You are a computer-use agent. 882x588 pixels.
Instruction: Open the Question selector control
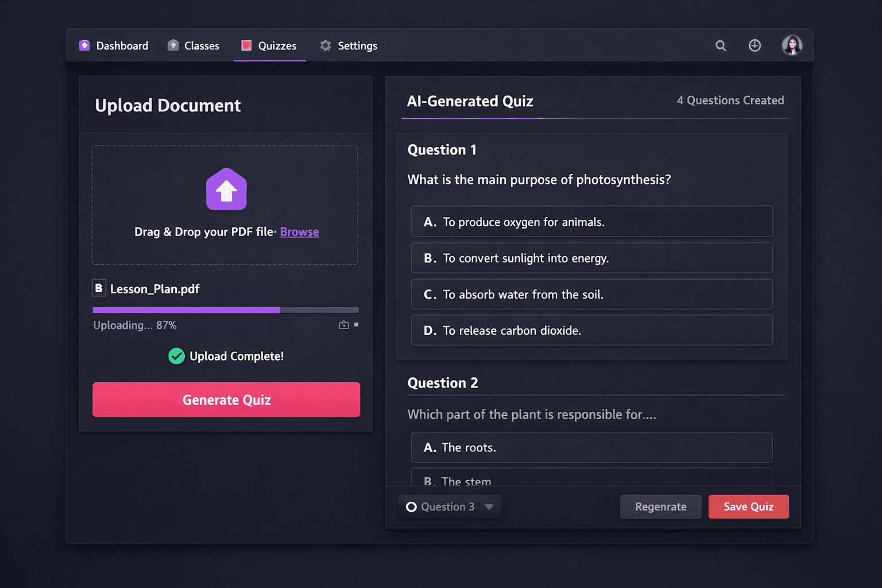(x=450, y=506)
